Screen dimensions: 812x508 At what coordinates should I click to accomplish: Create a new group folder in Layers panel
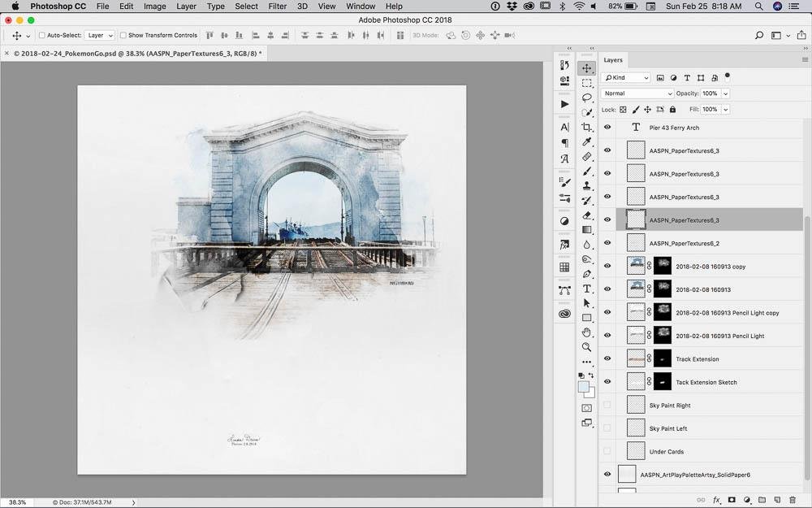pyautogui.click(x=762, y=500)
